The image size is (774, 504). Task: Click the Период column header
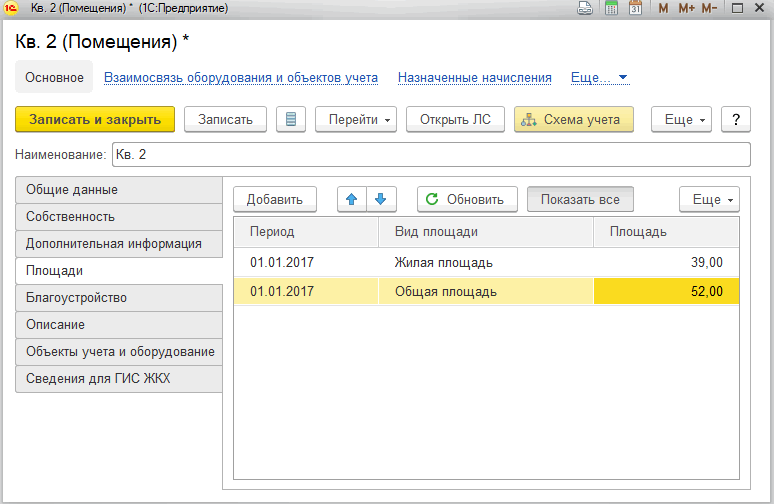pos(306,232)
